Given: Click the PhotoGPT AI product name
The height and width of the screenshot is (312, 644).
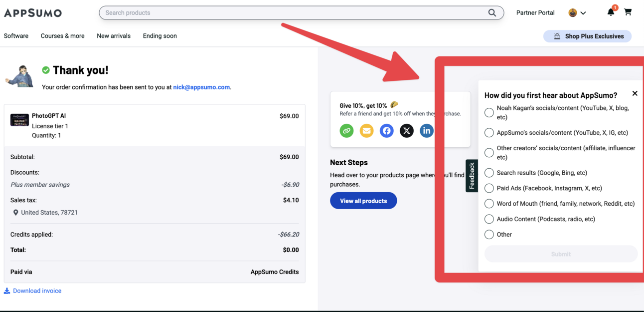Looking at the screenshot, I should click(49, 116).
